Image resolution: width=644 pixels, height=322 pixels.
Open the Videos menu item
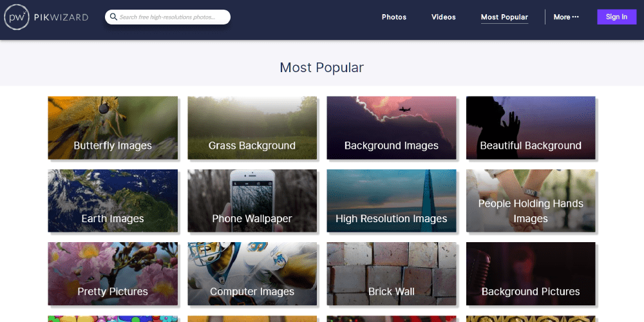[x=444, y=17]
